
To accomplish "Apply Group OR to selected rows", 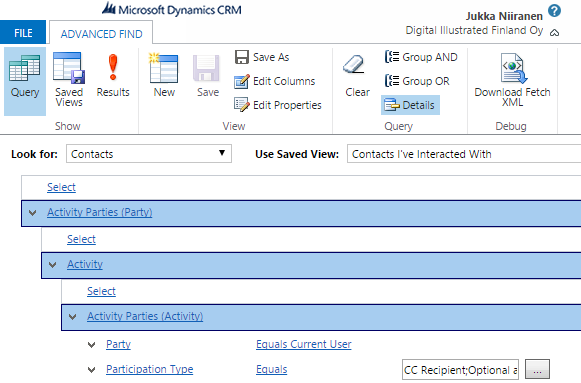I will pyautogui.click(x=417, y=81).
